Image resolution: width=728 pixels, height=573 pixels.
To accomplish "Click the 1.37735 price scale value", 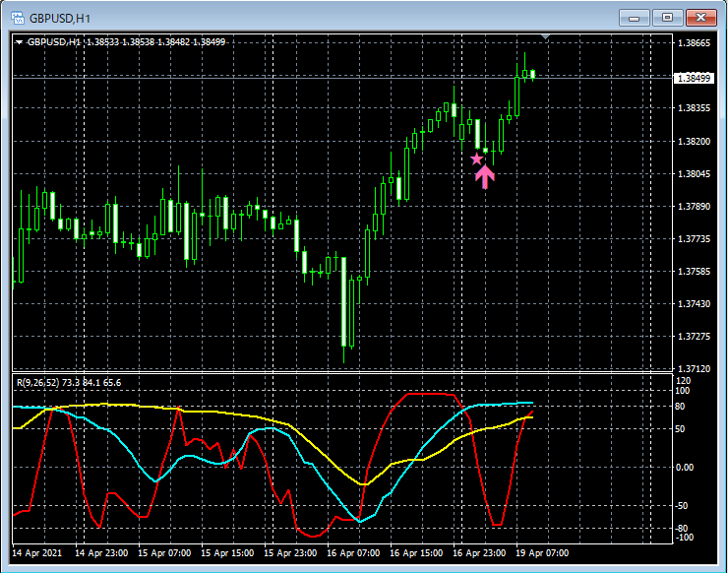I will point(694,239).
